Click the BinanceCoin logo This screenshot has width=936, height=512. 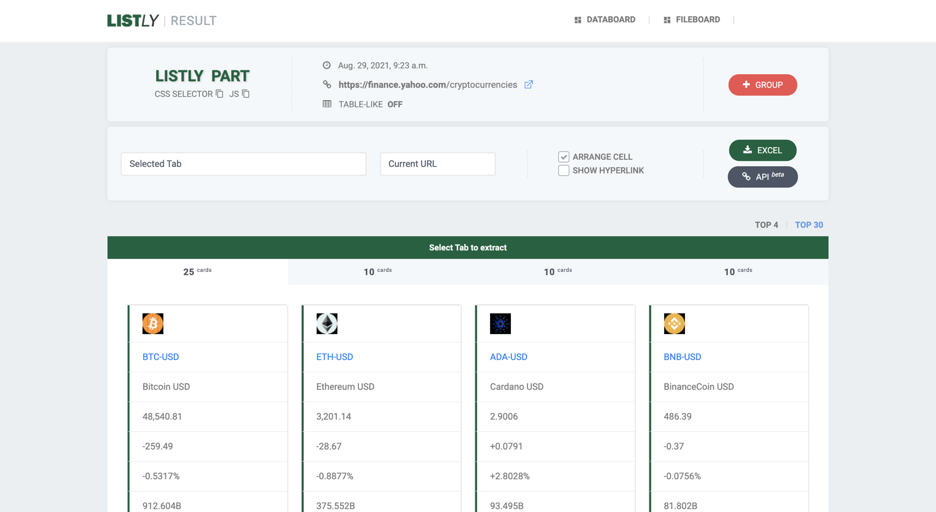(675, 324)
